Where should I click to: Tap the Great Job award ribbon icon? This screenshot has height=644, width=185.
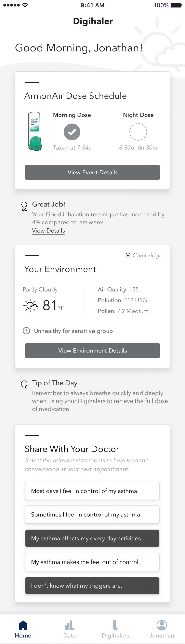24,206
